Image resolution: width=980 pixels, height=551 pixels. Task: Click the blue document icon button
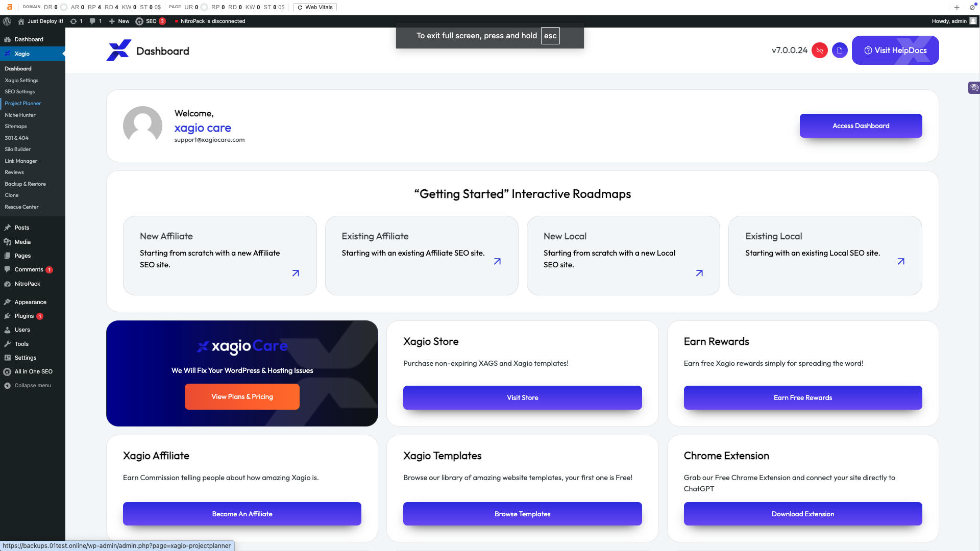point(840,50)
